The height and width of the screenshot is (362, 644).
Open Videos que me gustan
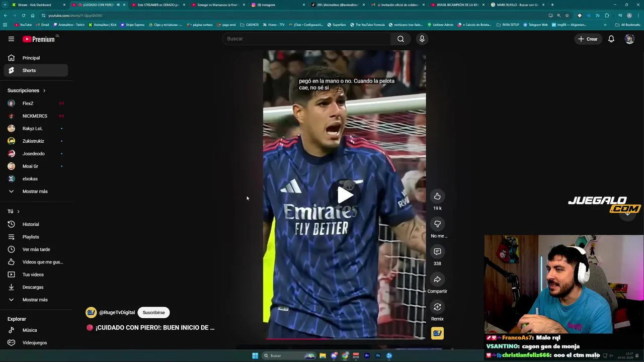click(x=36, y=262)
